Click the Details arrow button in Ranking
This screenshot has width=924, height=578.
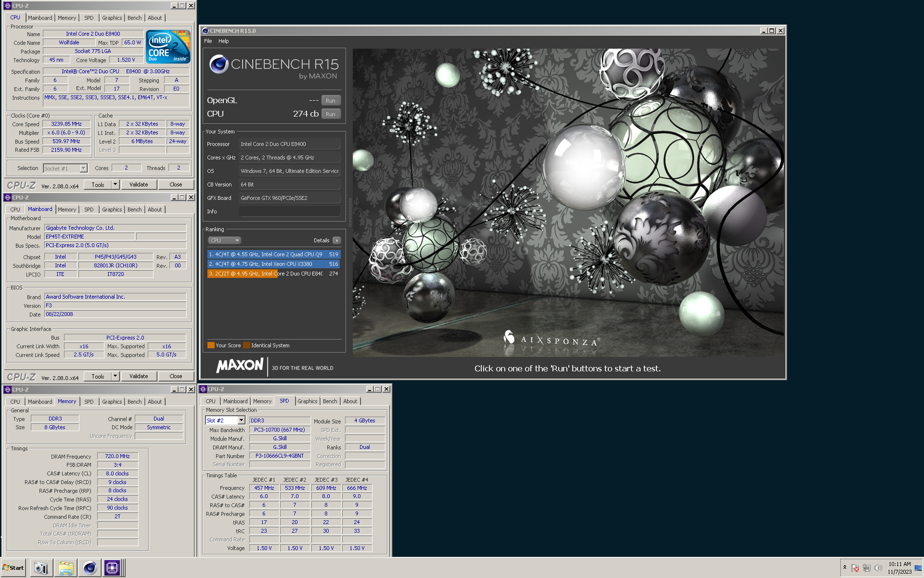pyautogui.click(x=336, y=240)
